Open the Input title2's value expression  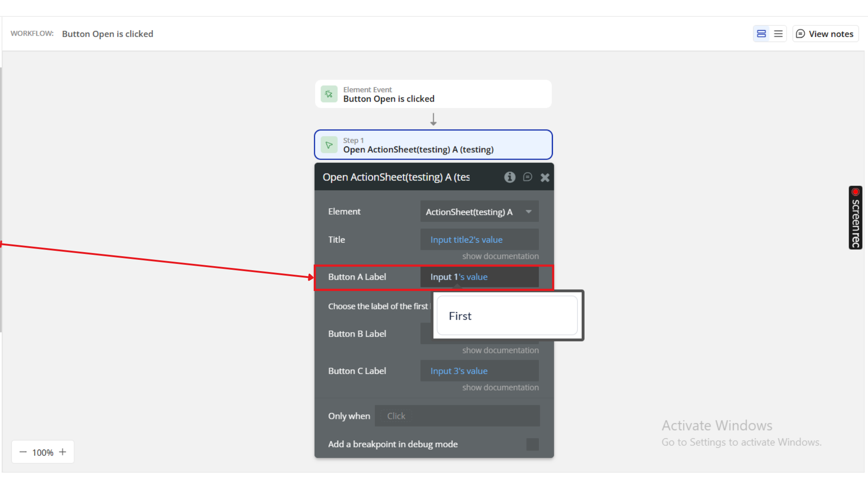[x=466, y=239]
